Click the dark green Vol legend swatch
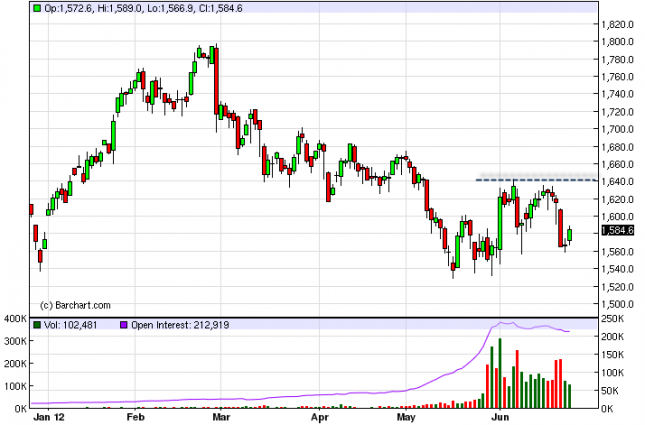 37,325
